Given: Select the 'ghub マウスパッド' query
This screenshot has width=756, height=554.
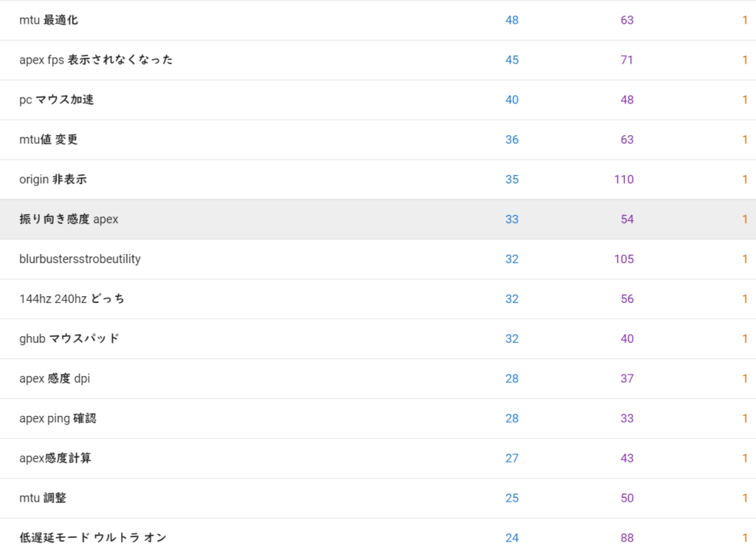Looking at the screenshot, I should click(69, 339).
